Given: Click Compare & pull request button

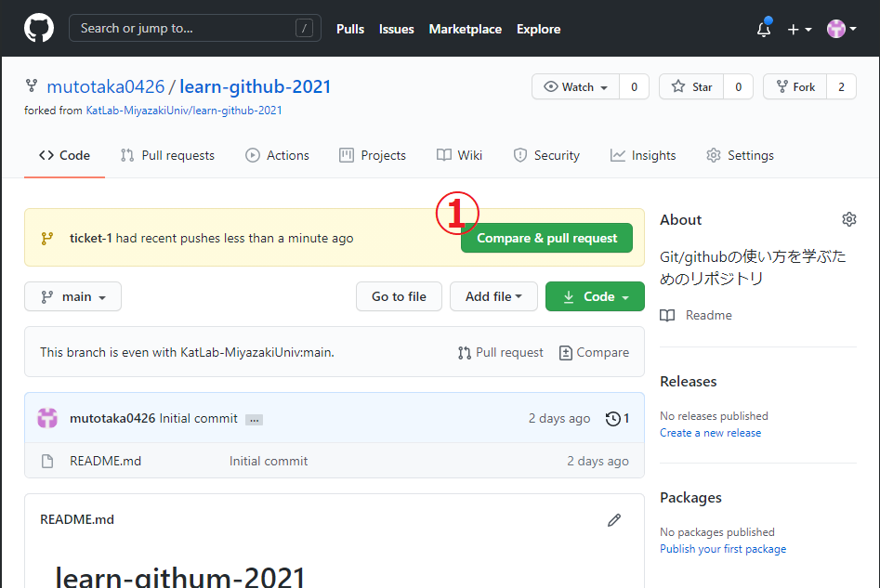Looking at the screenshot, I should 546,238.
